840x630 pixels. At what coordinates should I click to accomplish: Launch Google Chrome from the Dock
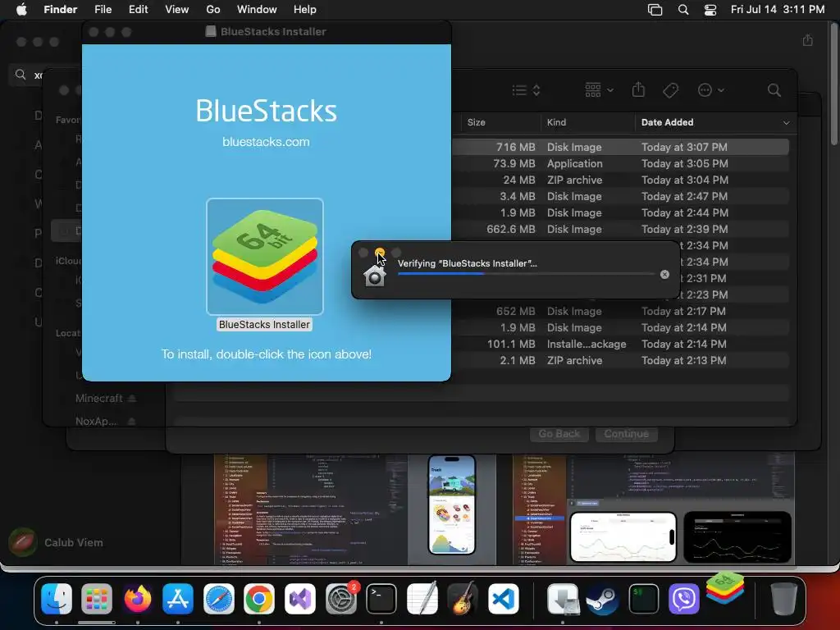pyautogui.click(x=259, y=598)
